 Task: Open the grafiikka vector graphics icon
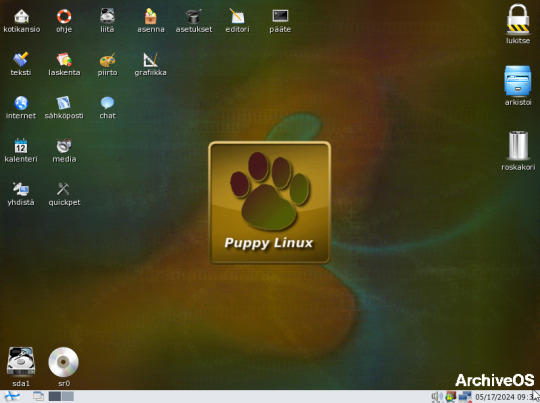[x=150, y=60]
